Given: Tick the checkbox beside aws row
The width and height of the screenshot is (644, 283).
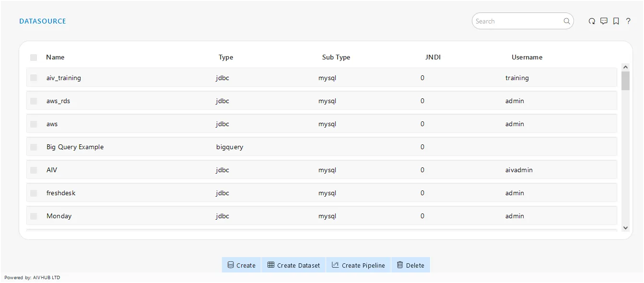Looking at the screenshot, I should (x=34, y=124).
